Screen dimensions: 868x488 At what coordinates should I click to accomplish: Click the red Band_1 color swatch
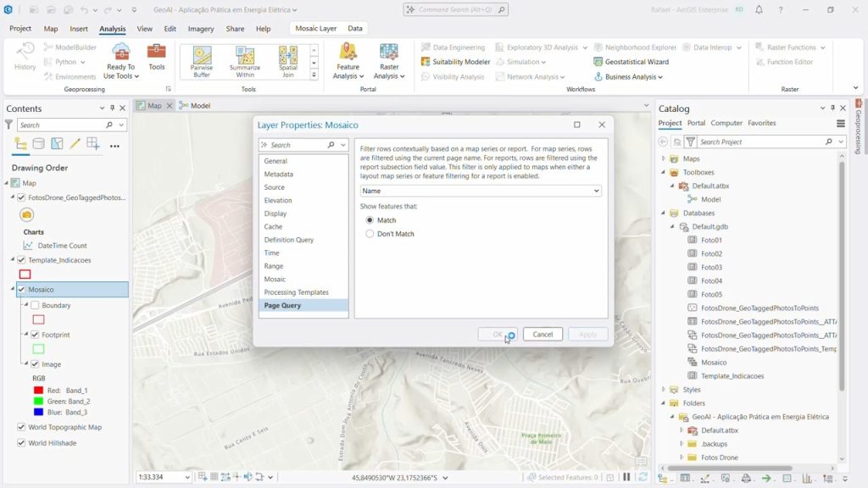coord(39,391)
